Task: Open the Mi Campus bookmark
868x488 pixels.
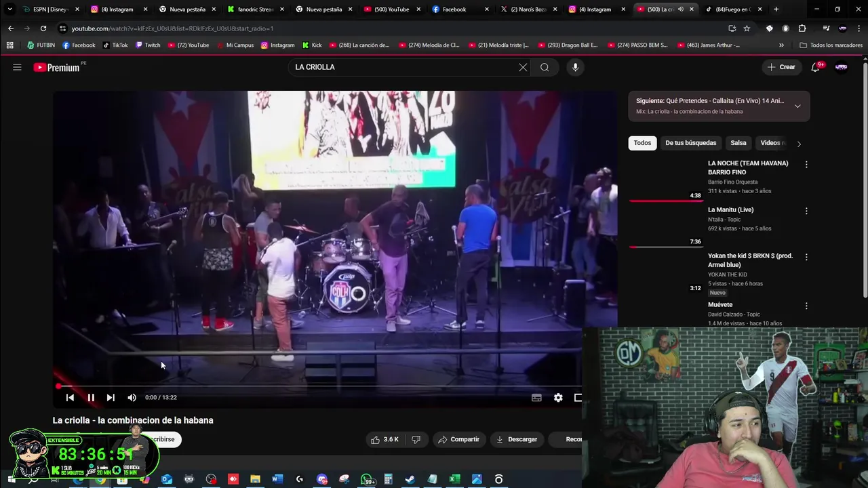Action: pyautogui.click(x=235, y=45)
